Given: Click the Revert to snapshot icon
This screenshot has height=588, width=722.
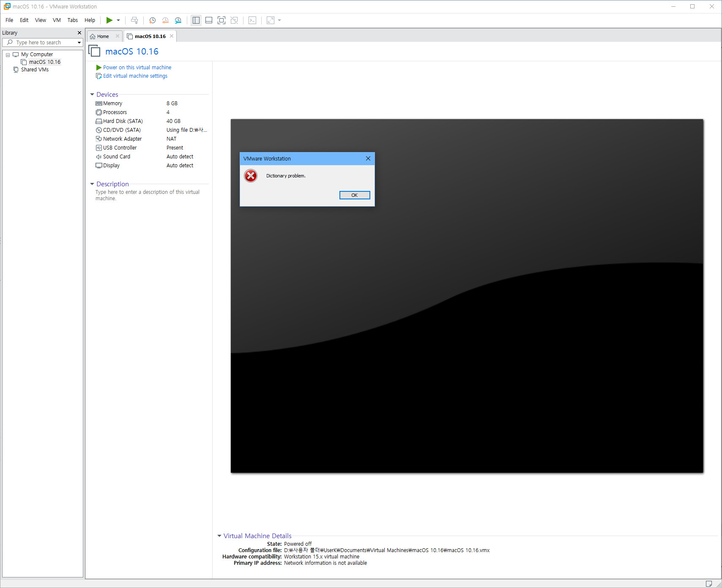Looking at the screenshot, I should (x=165, y=20).
